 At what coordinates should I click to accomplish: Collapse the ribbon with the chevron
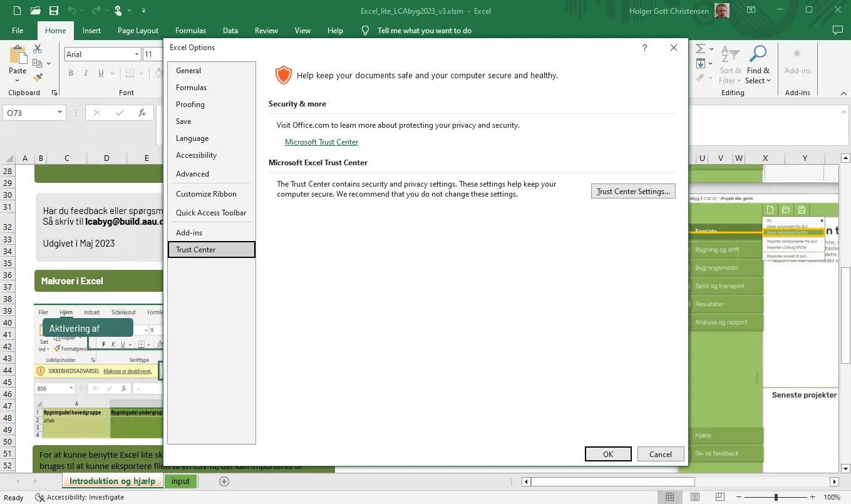pos(843,93)
